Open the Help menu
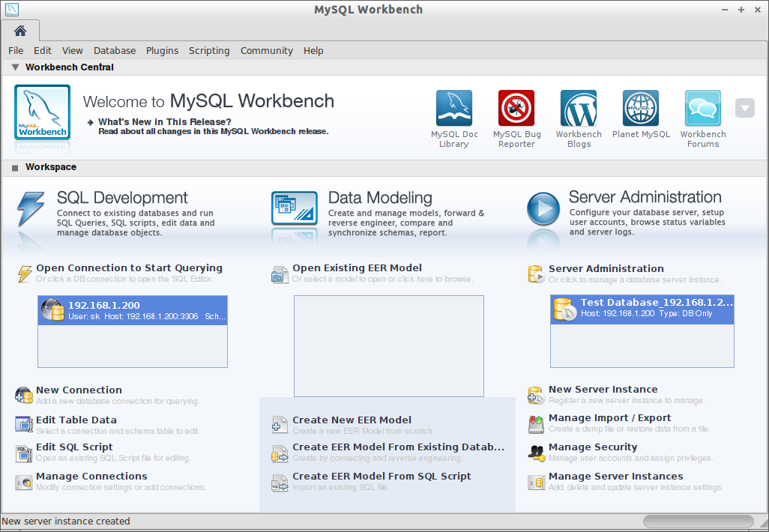The width and height of the screenshot is (769, 532). 313,50
